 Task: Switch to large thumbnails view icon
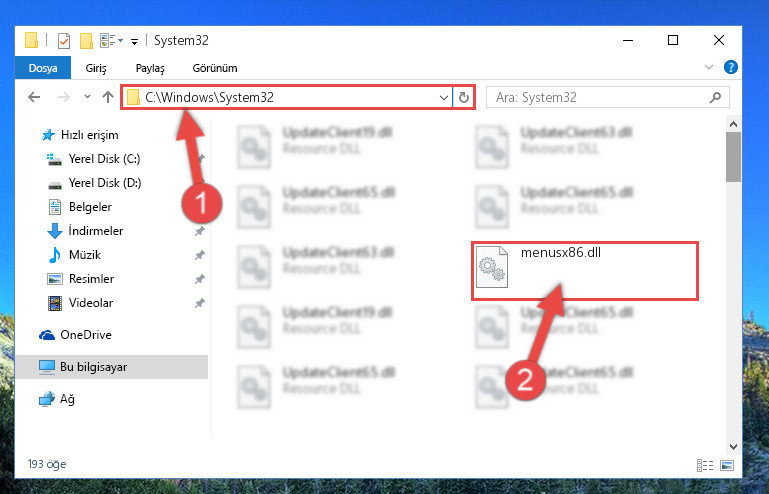[727, 465]
